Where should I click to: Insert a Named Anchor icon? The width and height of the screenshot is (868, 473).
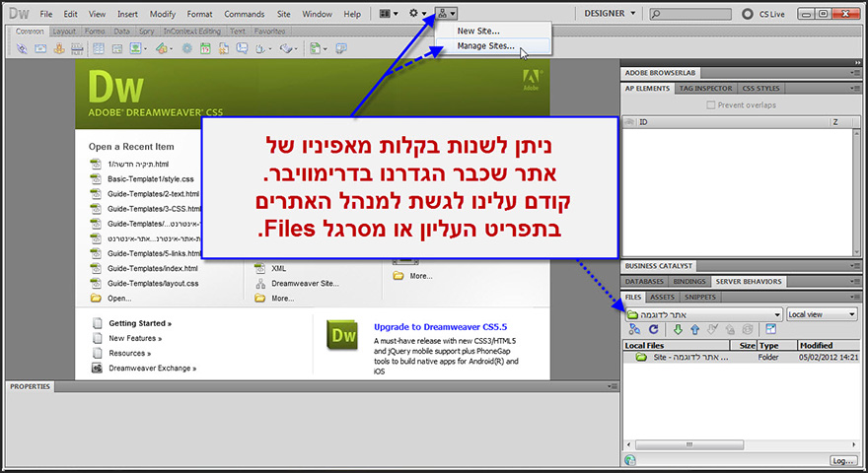point(58,48)
